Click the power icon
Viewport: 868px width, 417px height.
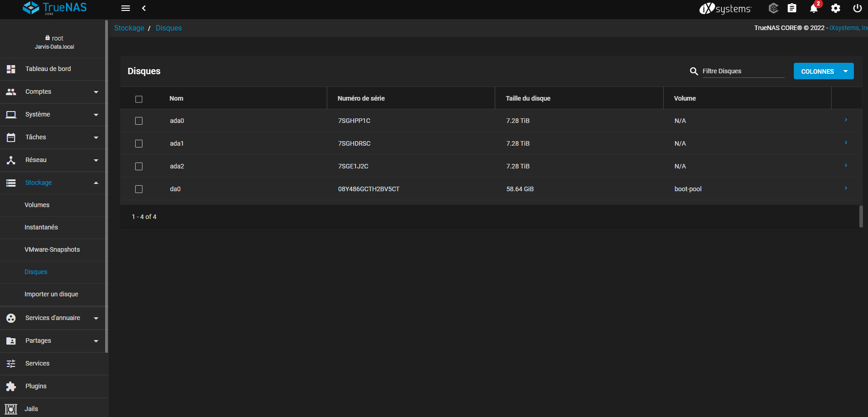coord(858,8)
